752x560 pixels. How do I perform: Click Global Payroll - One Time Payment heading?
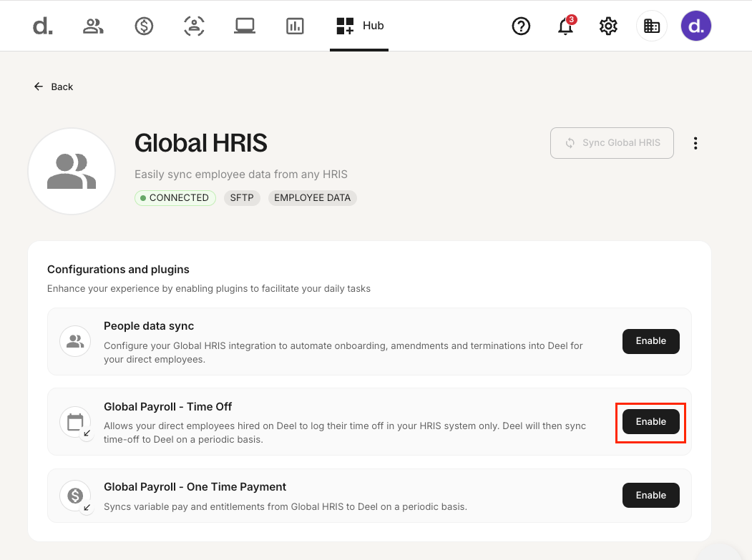coord(195,487)
